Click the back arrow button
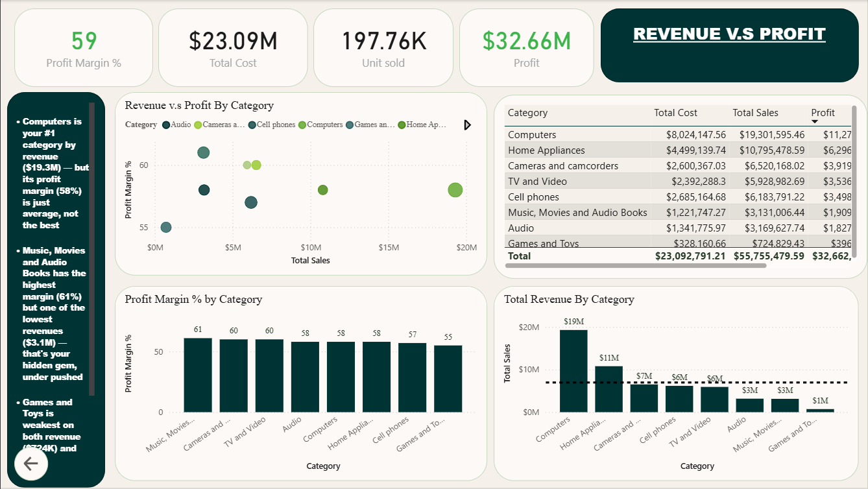 (31, 463)
